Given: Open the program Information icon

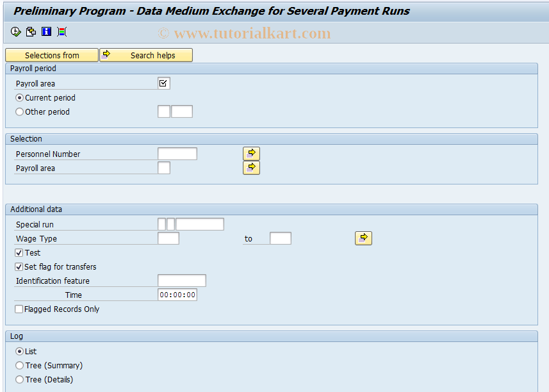Looking at the screenshot, I should [x=46, y=32].
